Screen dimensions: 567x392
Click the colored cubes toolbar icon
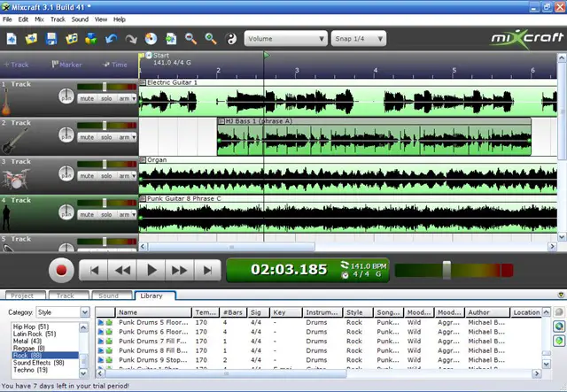[91, 38]
